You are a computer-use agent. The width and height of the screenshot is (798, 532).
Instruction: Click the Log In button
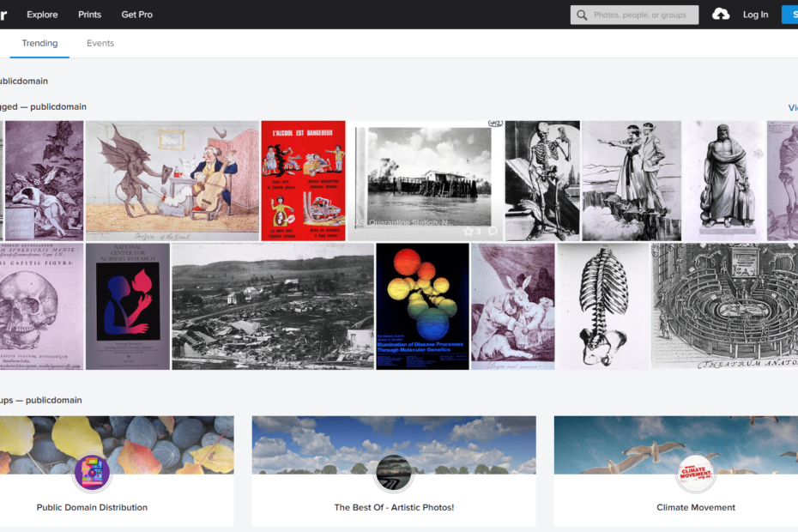[x=755, y=14]
